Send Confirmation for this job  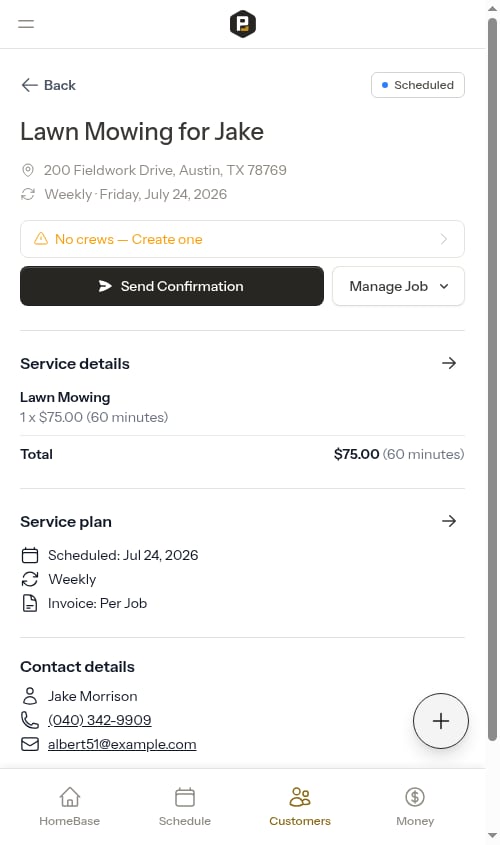[x=172, y=286]
